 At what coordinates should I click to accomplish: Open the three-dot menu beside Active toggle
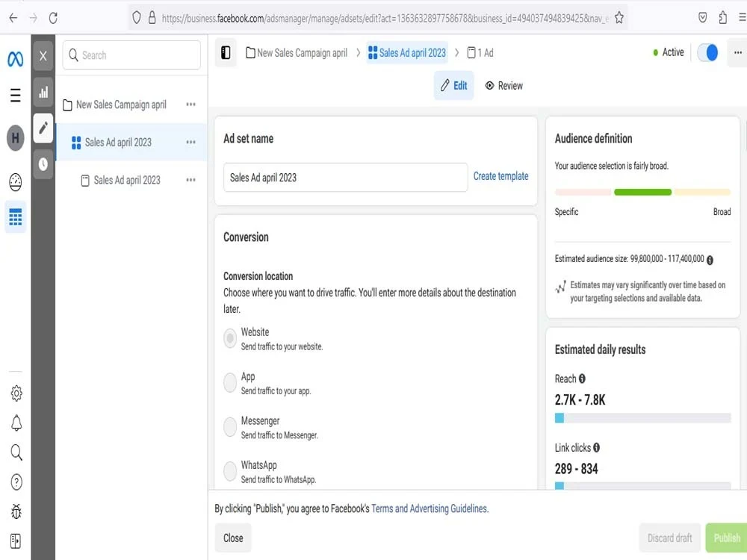[737, 52]
